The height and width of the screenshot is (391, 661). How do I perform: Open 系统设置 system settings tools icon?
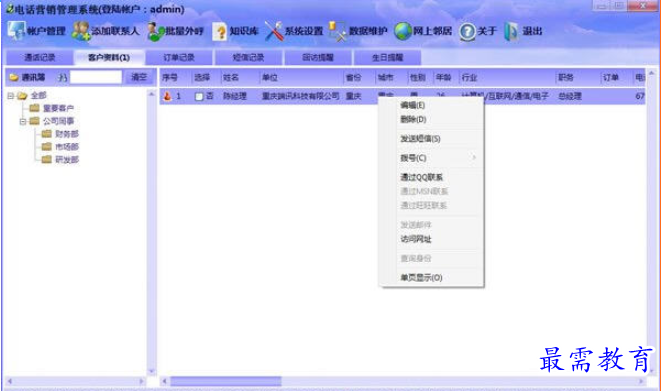[274, 31]
